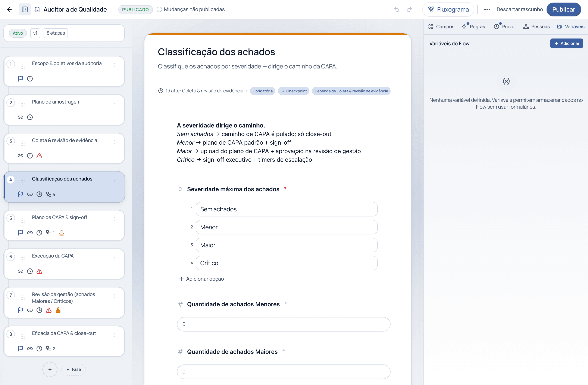Click drag handle of Plano de amostragem step
The width and height of the screenshot is (588, 385).
[x=23, y=105]
